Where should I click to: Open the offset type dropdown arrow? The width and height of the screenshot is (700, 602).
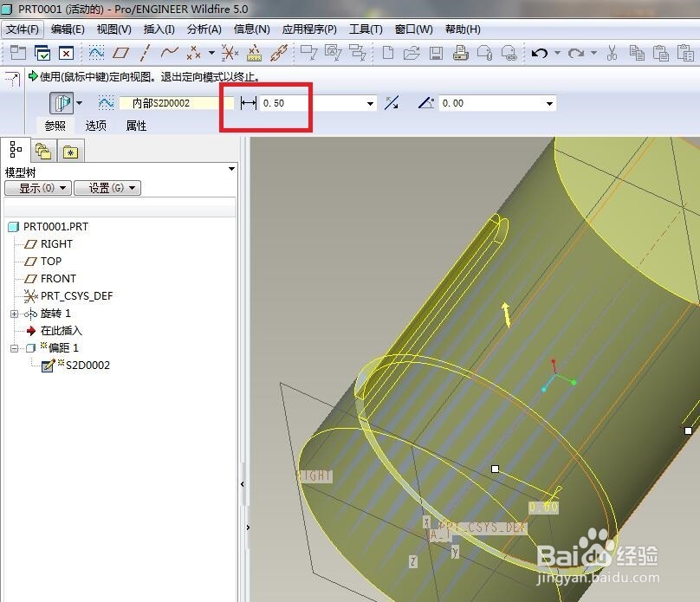[79, 103]
